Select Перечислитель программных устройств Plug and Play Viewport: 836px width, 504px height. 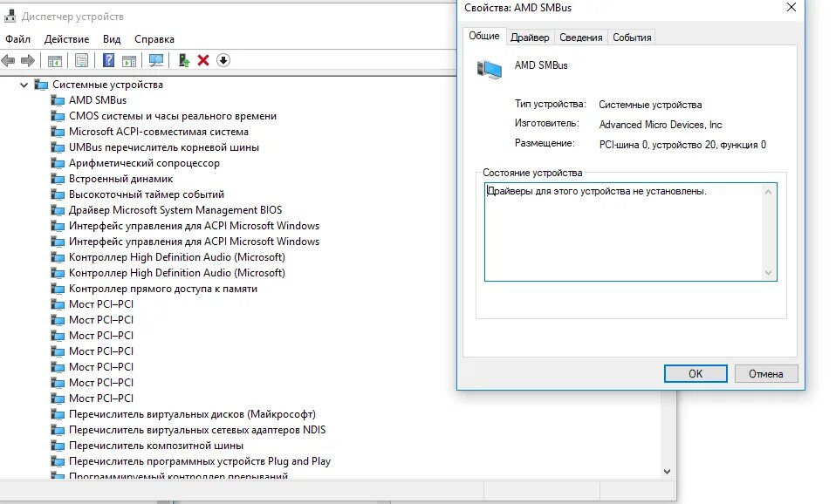(x=200, y=461)
